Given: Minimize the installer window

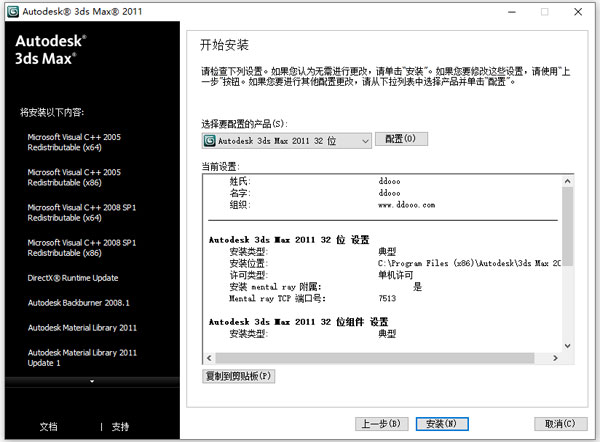Looking at the screenshot, I should pyautogui.click(x=512, y=12).
